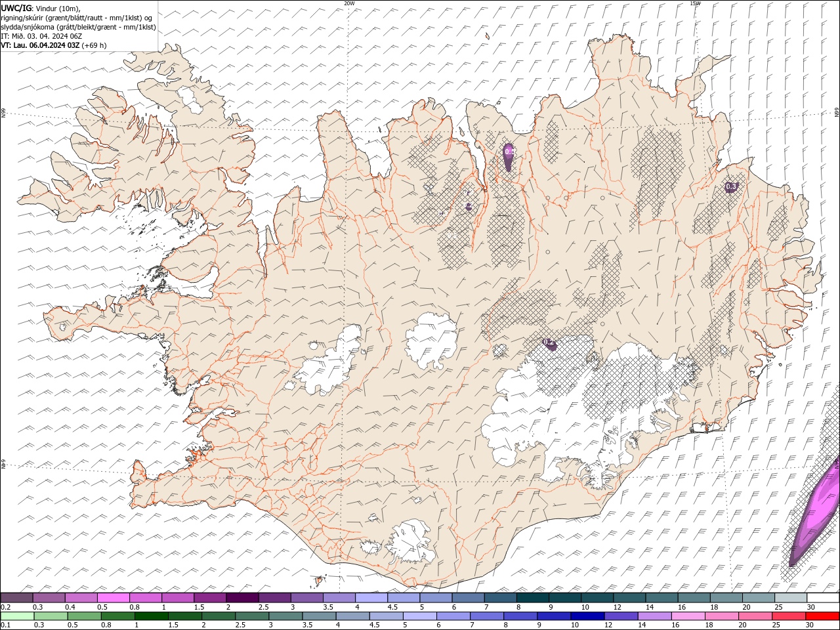Screen dimensions: 840x630
Task: Click the 0.2 purple marker north of Vatnajökull
Action: (550, 343)
